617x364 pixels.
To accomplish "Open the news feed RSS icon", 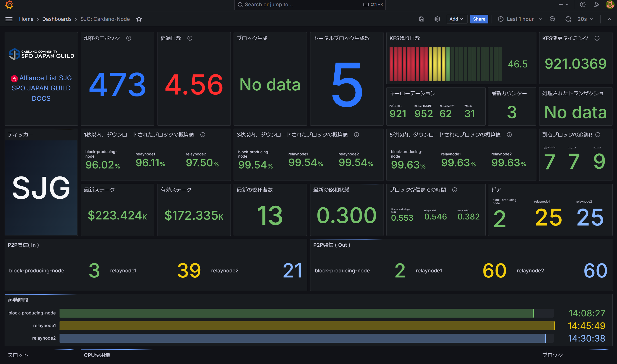I will point(597,5).
